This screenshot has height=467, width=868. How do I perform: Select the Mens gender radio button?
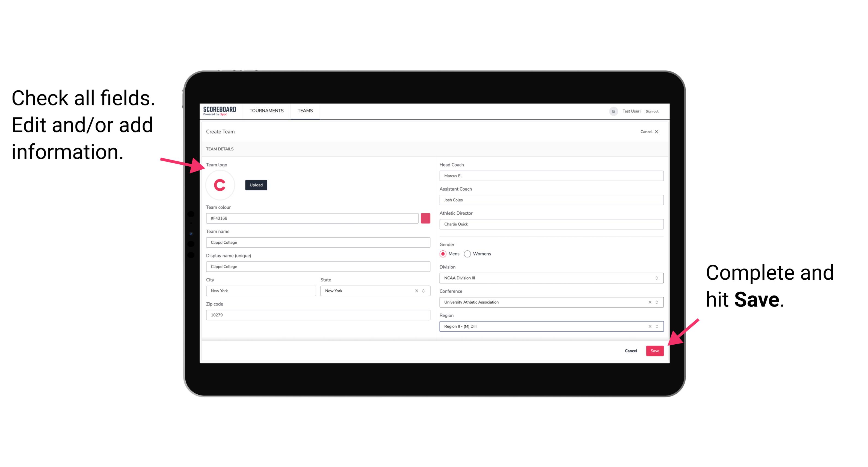click(443, 254)
